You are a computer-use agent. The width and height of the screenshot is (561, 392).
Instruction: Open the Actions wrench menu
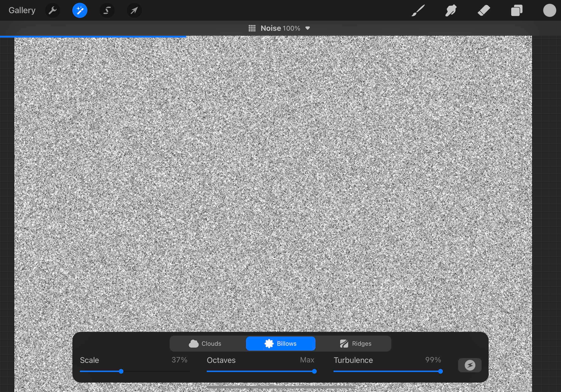[52, 10]
